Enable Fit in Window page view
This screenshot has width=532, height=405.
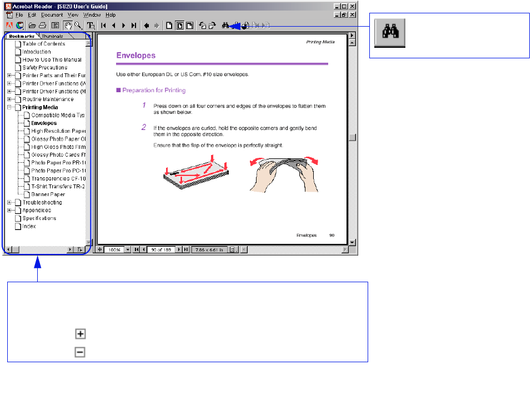pos(179,26)
